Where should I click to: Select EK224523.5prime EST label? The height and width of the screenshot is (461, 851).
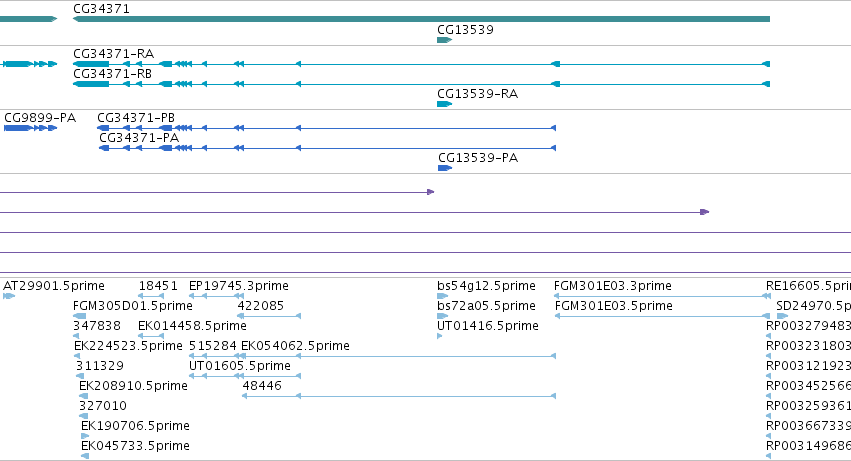[x=128, y=346]
